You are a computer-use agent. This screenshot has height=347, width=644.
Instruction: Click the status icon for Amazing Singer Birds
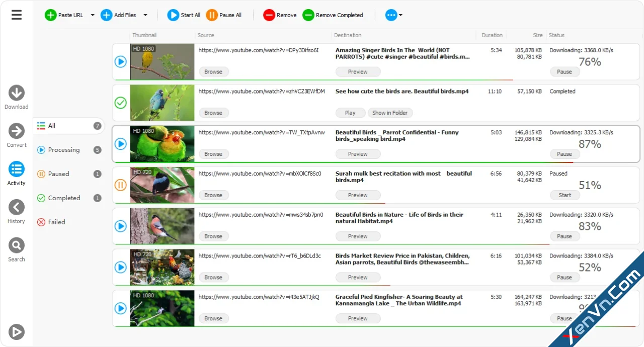pos(121,62)
